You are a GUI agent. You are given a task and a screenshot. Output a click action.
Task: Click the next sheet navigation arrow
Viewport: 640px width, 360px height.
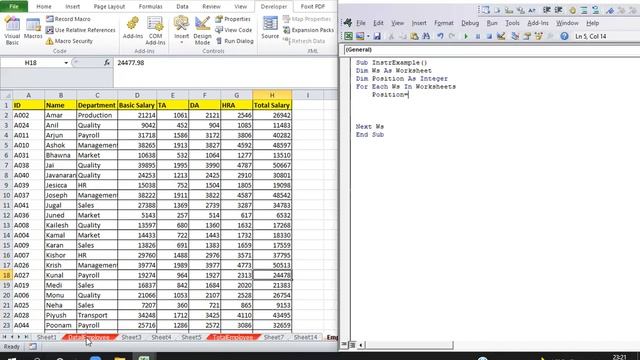[19, 337]
